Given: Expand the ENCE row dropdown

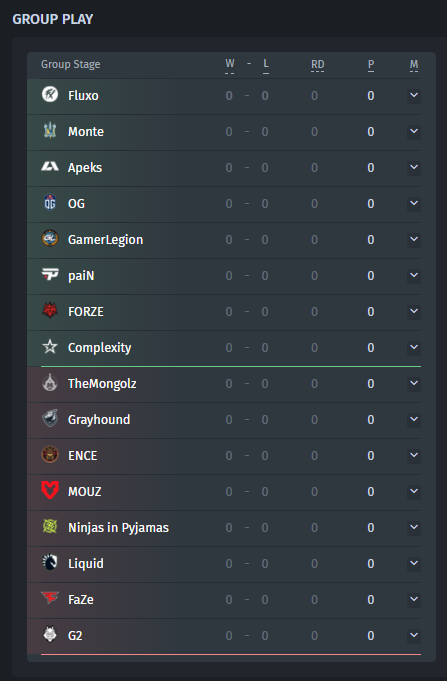Looking at the screenshot, I should pyautogui.click(x=414, y=455).
